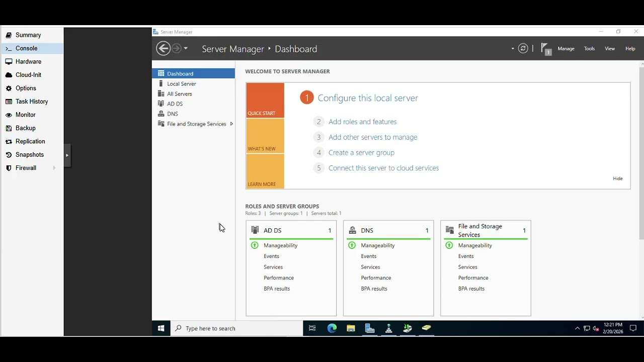This screenshot has width=644, height=362.
Task: Expand the Firewall submenu arrow
Action: click(x=54, y=168)
